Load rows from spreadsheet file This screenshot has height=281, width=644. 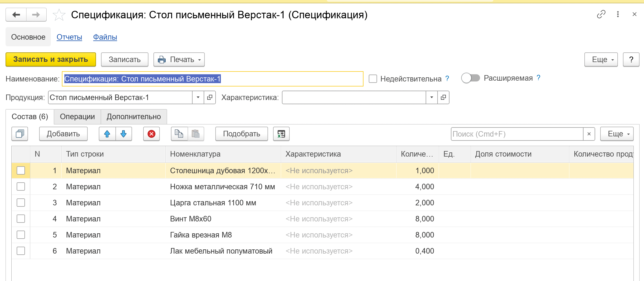(x=281, y=134)
